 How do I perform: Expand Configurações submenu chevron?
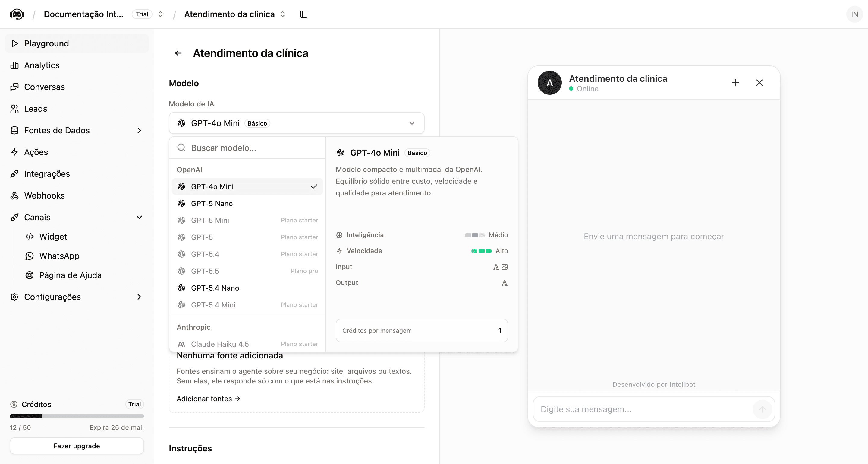click(139, 297)
